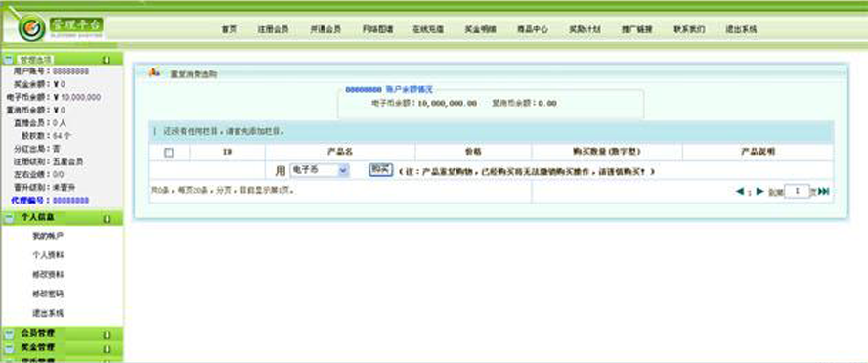The image size is (868, 363).
Task: Click 退出系统 in the top navigation bar
Action: [741, 29]
